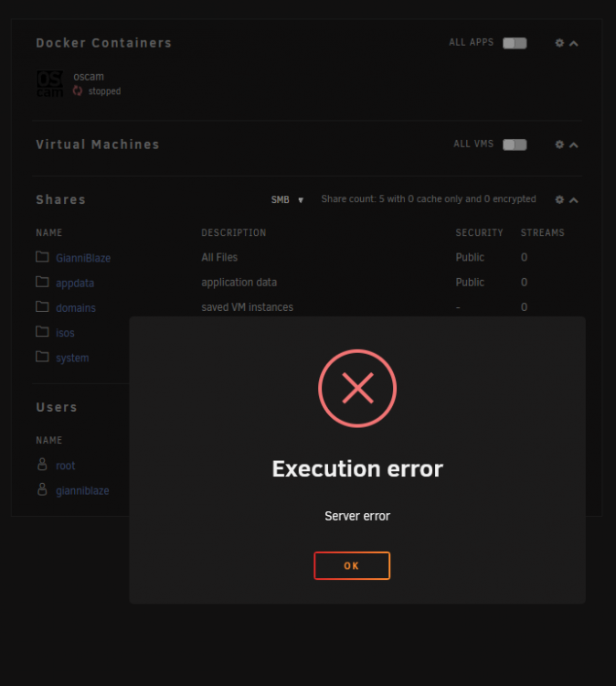Click folder icon next to isos
The image size is (616, 686).
[x=42, y=332]
